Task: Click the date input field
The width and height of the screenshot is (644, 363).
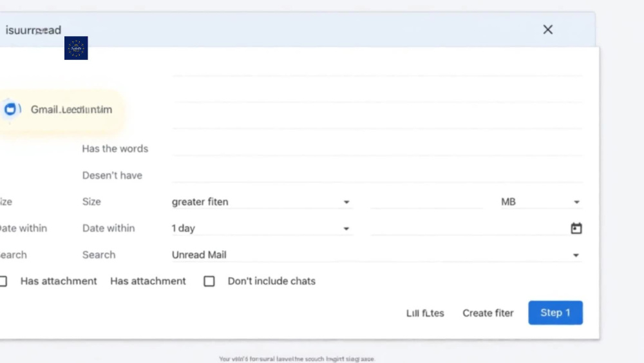Action: pos(468,228)
